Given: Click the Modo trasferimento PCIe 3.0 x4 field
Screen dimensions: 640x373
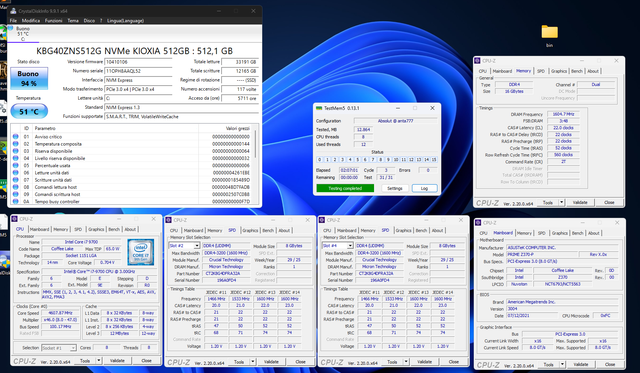Looking at the screenshot, I should 138,89.
